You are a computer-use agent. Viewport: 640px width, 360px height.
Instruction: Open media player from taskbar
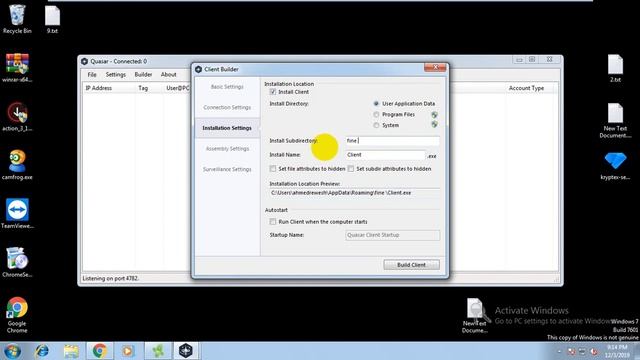pos(128,351)
